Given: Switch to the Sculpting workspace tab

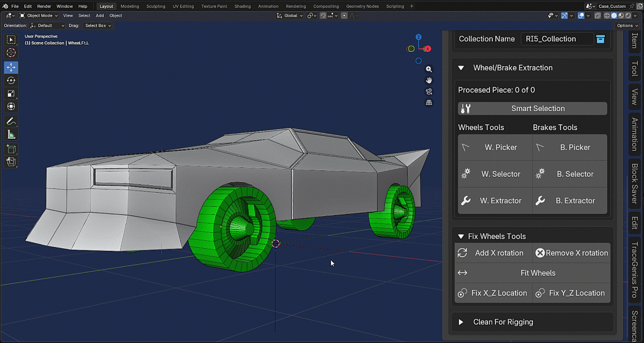Looking at the screenshot, I should (x=155, y=6).
